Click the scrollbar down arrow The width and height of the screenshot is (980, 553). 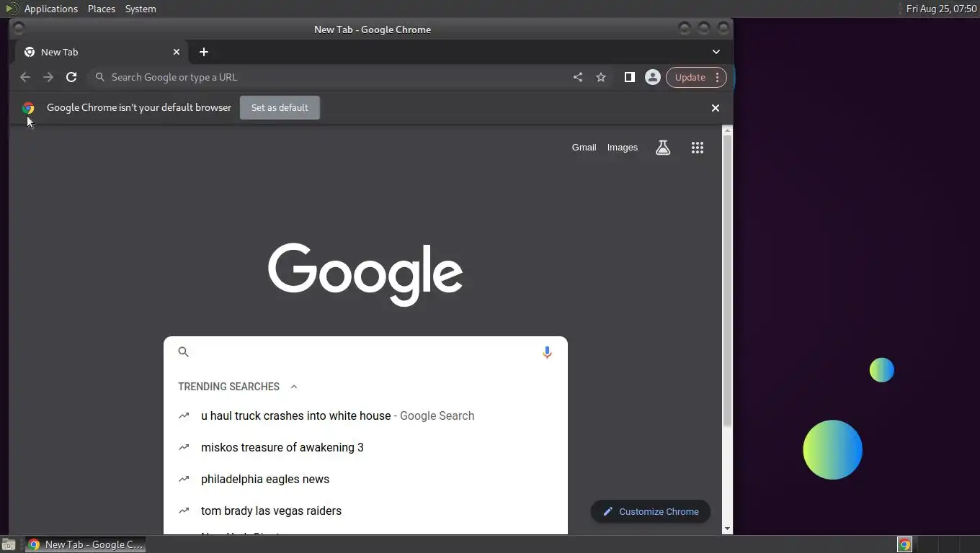tap(727, 529)
